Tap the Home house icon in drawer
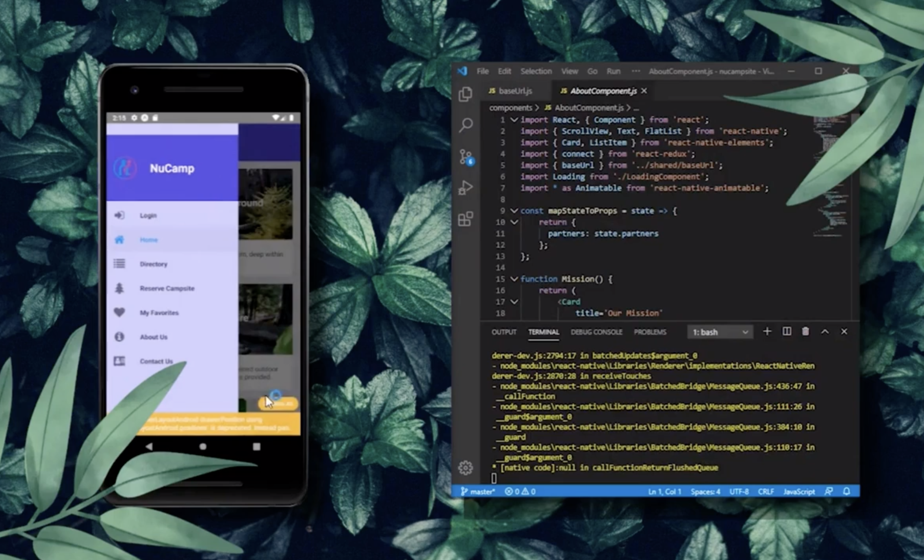The height and width of the screenshot is (560, 924). (x=119, y=239)
